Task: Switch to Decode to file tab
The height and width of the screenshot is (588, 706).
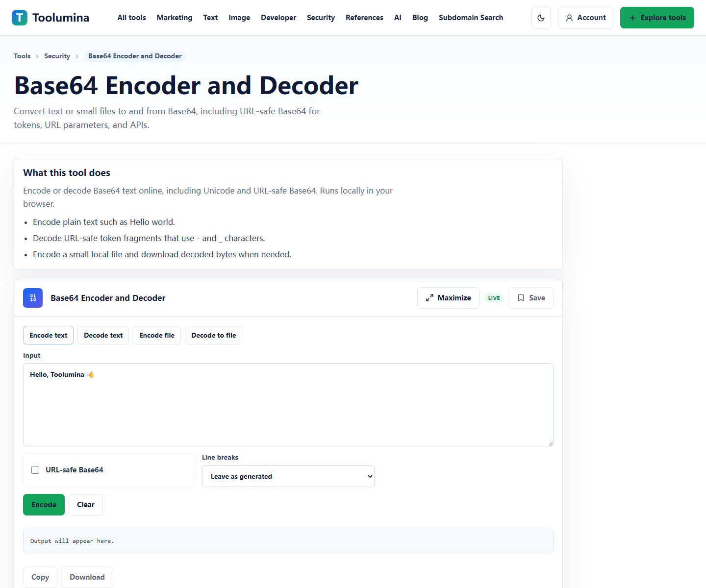Action: (x=213, y=335)
